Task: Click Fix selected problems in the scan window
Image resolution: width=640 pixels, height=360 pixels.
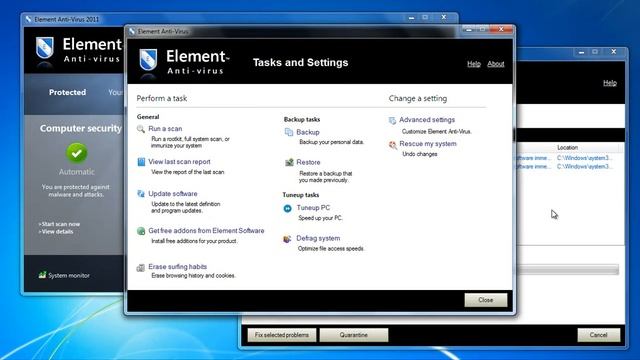Action: [x=282, y=335]
